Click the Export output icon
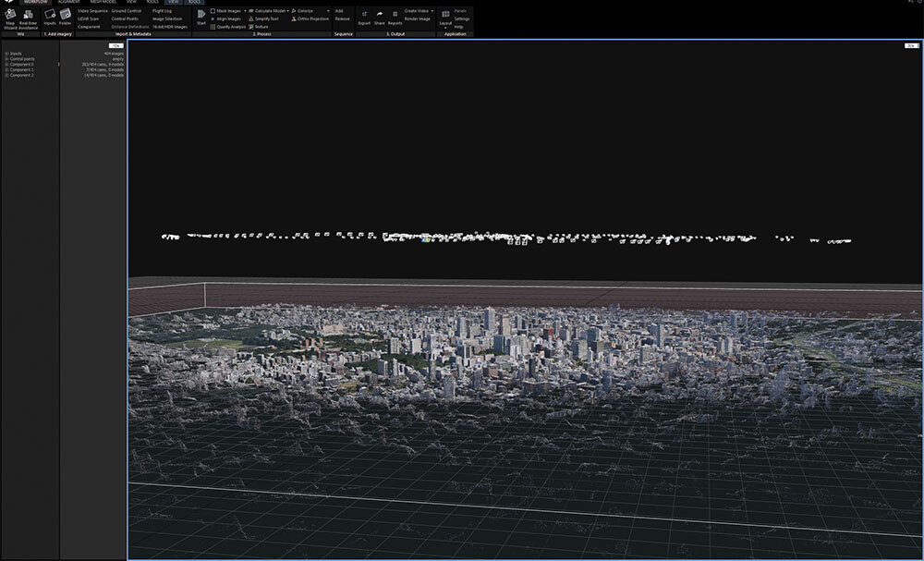Screen dimensions: 924x561 tap(364, 15)
